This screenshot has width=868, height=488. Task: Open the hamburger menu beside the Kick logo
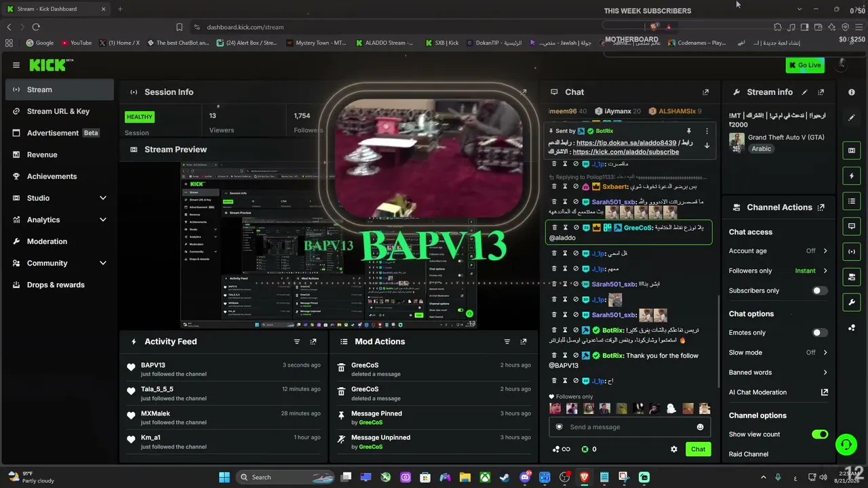point(16,65)
